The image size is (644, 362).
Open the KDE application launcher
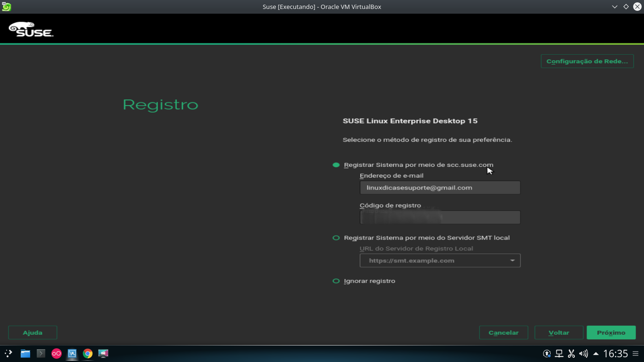tap(8, 354)
